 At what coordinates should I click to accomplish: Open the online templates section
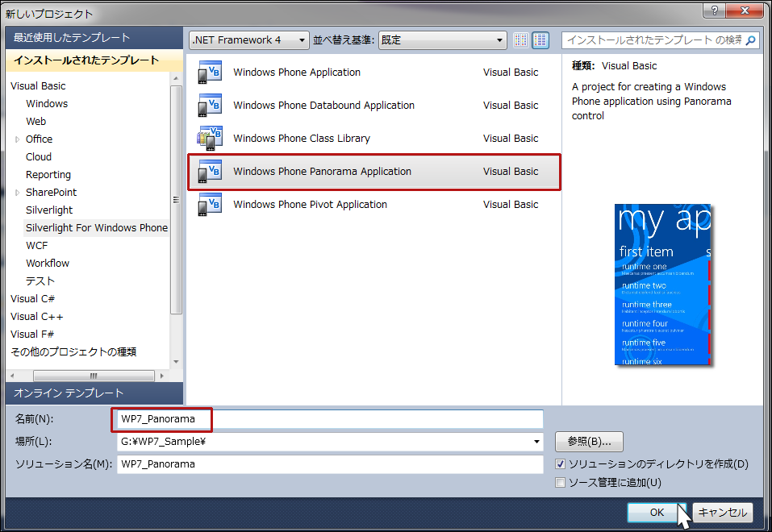(94, 393)
